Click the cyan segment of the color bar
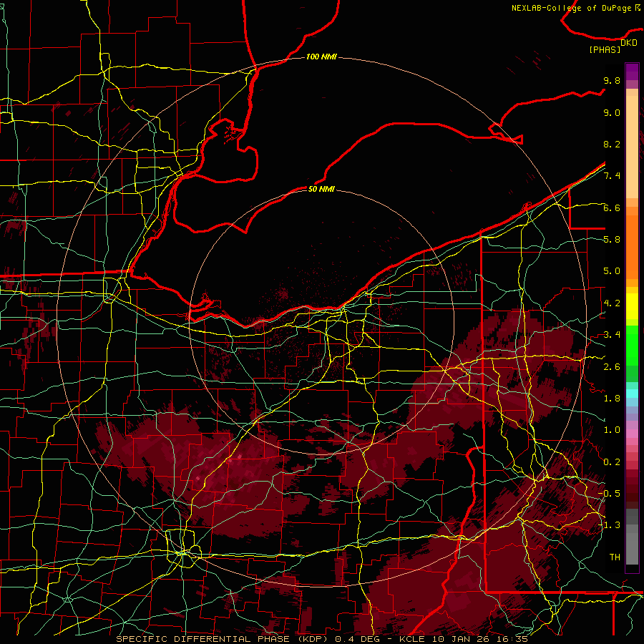The image size is (644, 644). (632, 393)
